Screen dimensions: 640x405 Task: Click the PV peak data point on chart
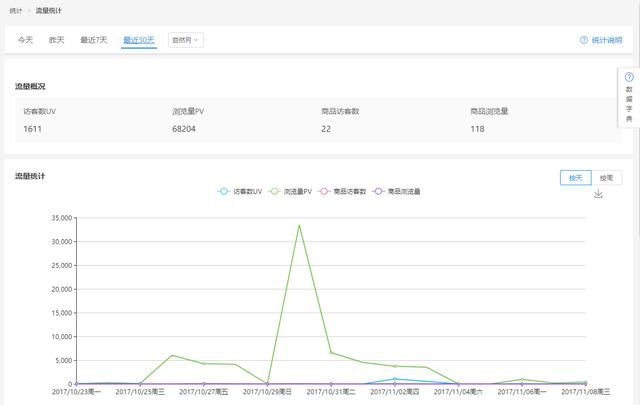[x=299, y=225]
